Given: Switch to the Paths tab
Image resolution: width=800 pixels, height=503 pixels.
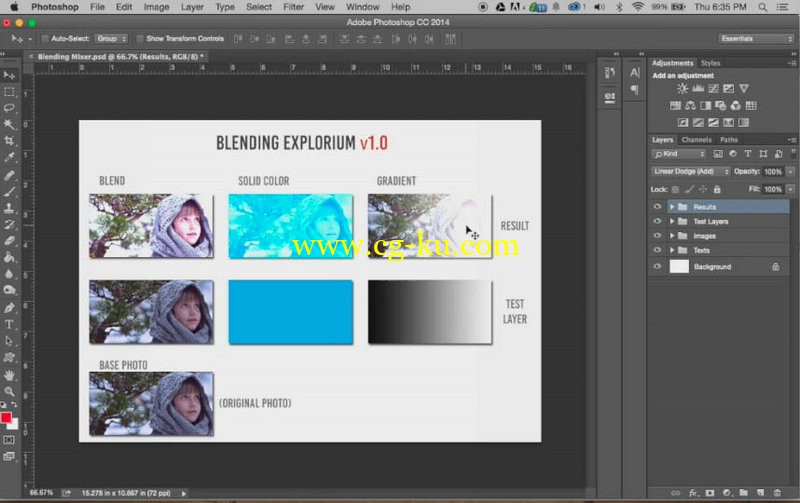Looking at the screenshot, I should coord(729,140).
